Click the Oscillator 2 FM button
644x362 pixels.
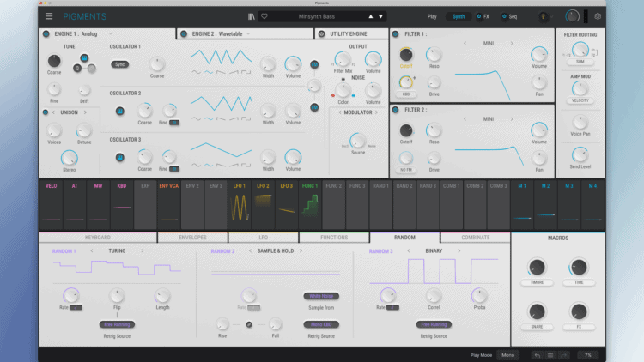[314, 107]
